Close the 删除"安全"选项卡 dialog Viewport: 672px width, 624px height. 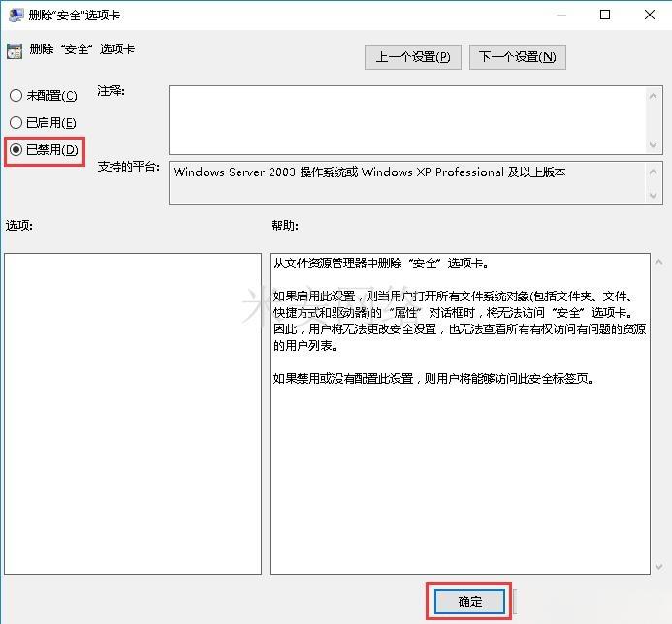[x=650, y=15]
